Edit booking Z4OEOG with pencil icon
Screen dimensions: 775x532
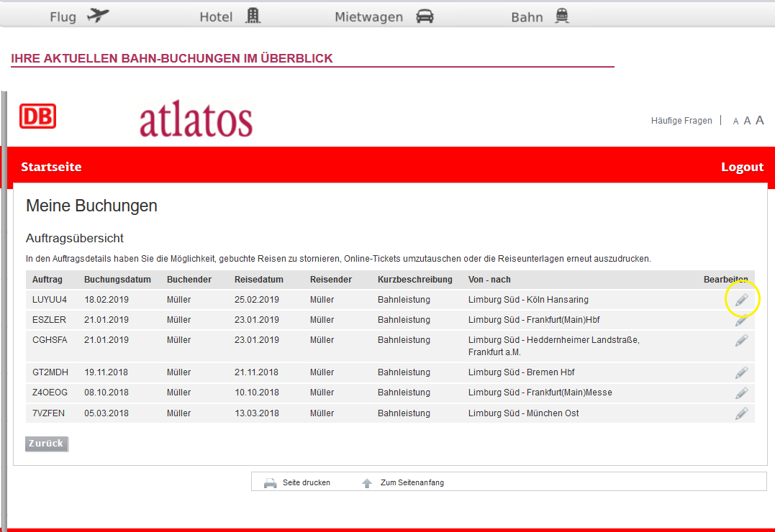pyautogui.click(x=741, y=393)
